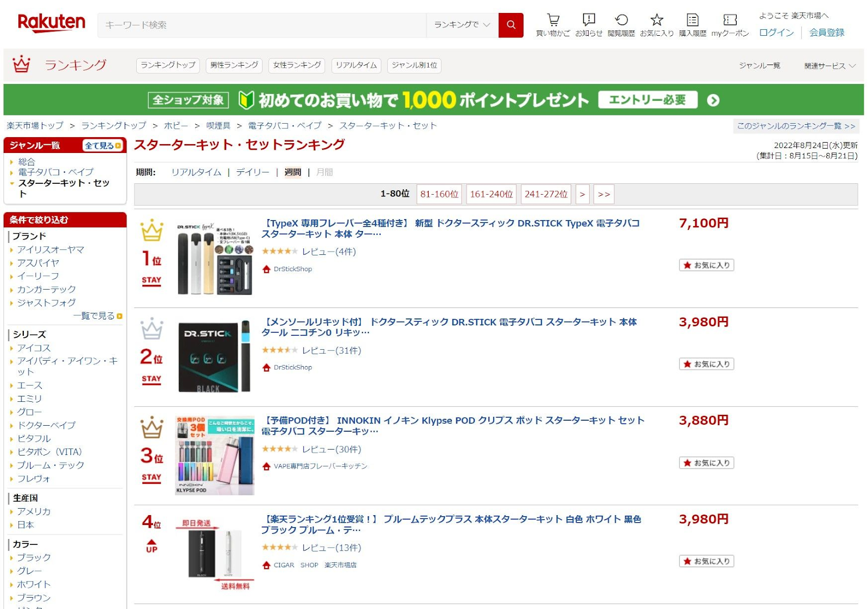
Task: Click the next page > button
Action: coord(582,194)
